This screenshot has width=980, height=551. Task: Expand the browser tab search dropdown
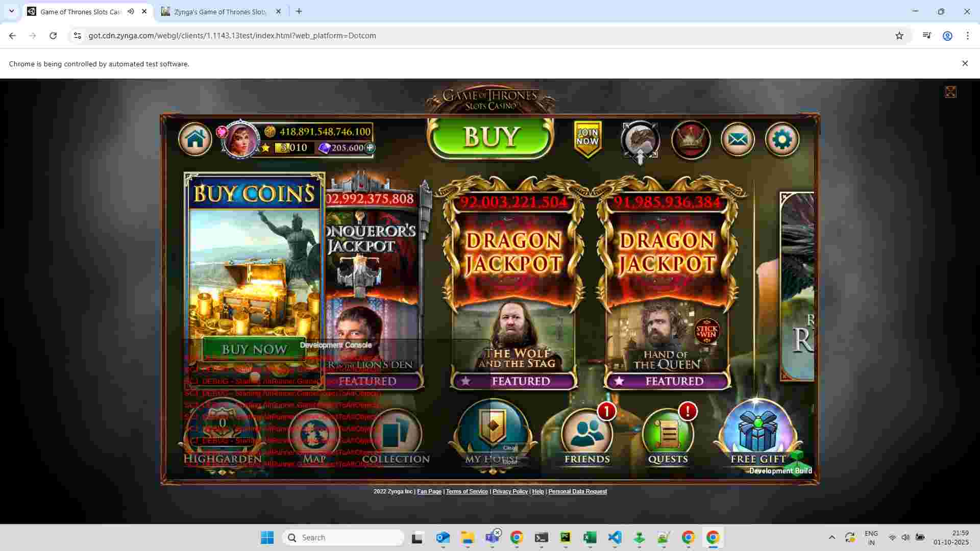tap(11, 11)
